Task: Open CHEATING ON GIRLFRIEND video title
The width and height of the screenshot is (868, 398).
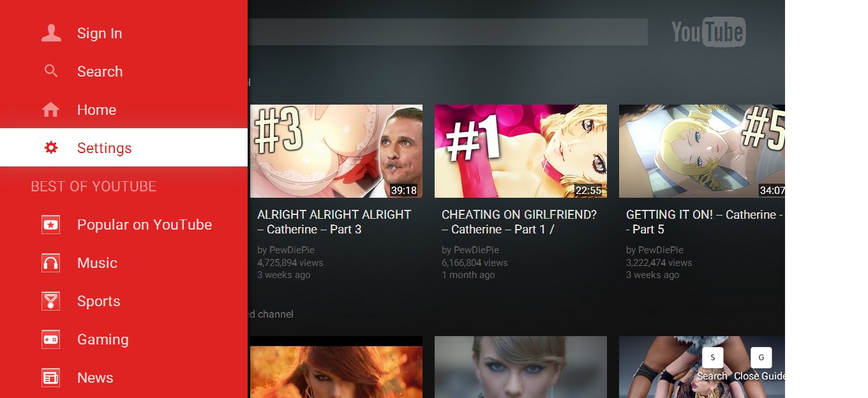Action: 519,222
